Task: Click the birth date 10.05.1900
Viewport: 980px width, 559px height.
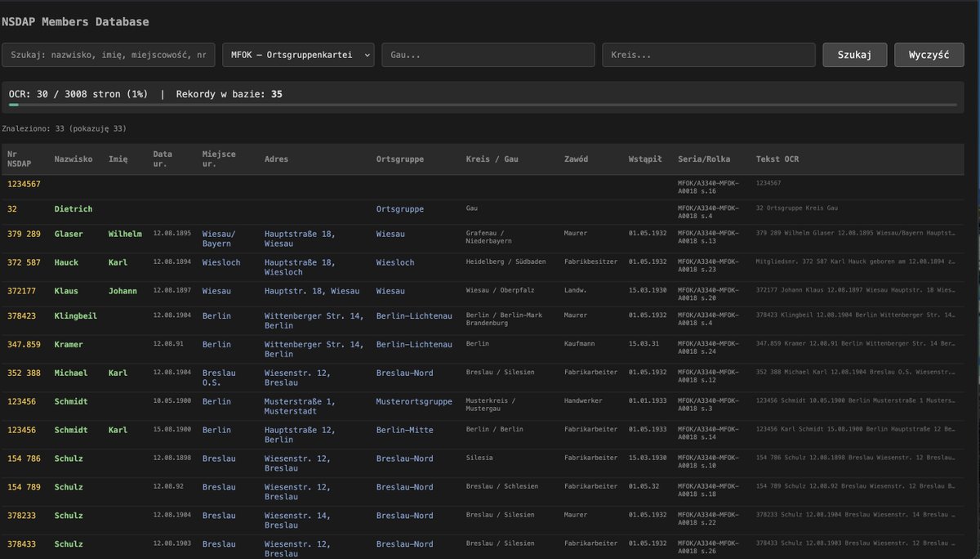Action: 172,401
